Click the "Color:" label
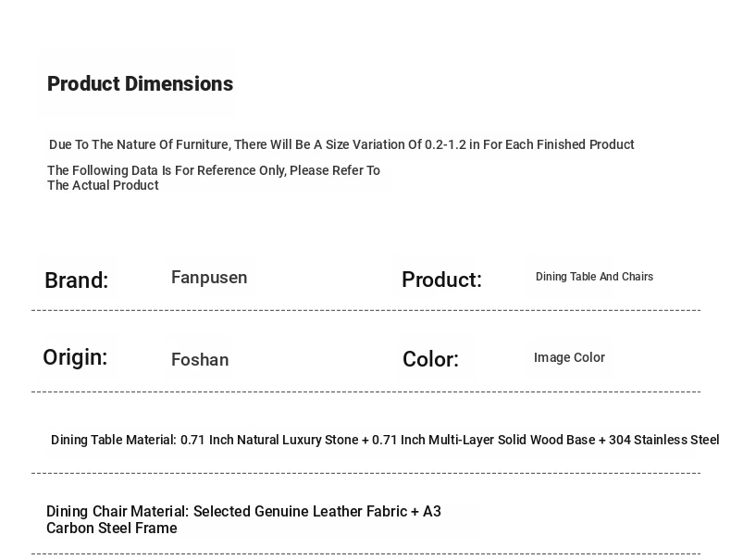 pos(430,360)
